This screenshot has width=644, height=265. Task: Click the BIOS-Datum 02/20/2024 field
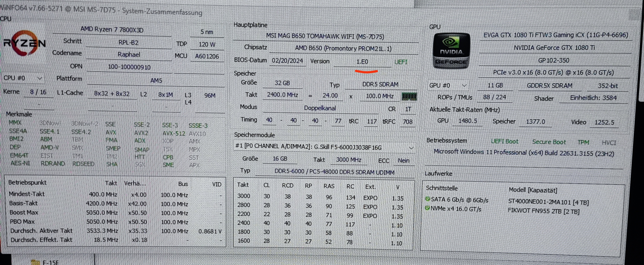(x=287, y=61)
